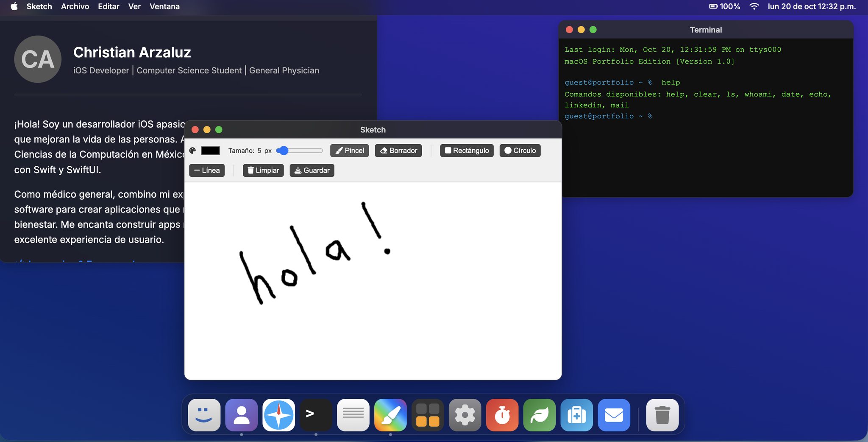Click the palette icon in Sketch toolbar
868x442 pixels.
192,151
